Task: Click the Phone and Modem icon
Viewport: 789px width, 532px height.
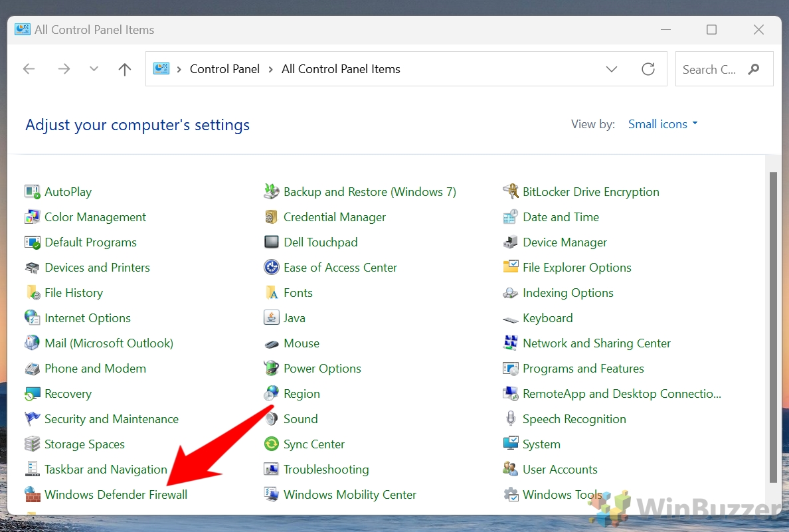Action: click(32, 369)
